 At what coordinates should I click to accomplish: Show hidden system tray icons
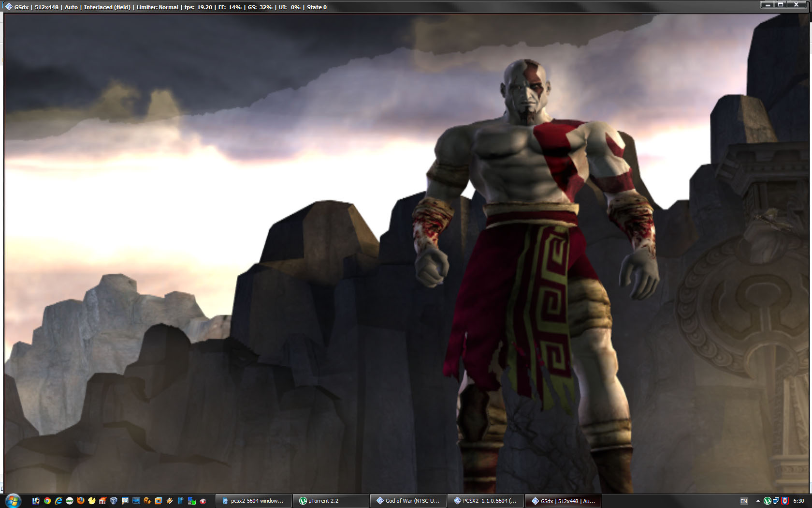[758, 501]
